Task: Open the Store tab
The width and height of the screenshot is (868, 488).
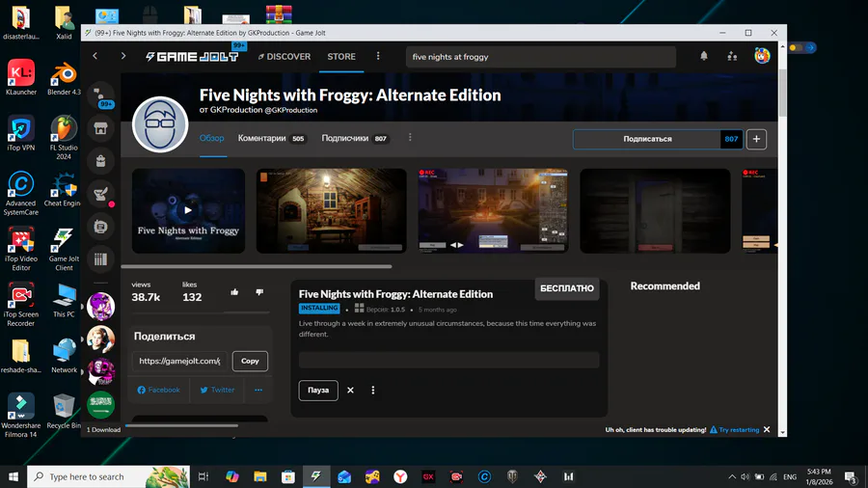Action: (x=341, y=57)
